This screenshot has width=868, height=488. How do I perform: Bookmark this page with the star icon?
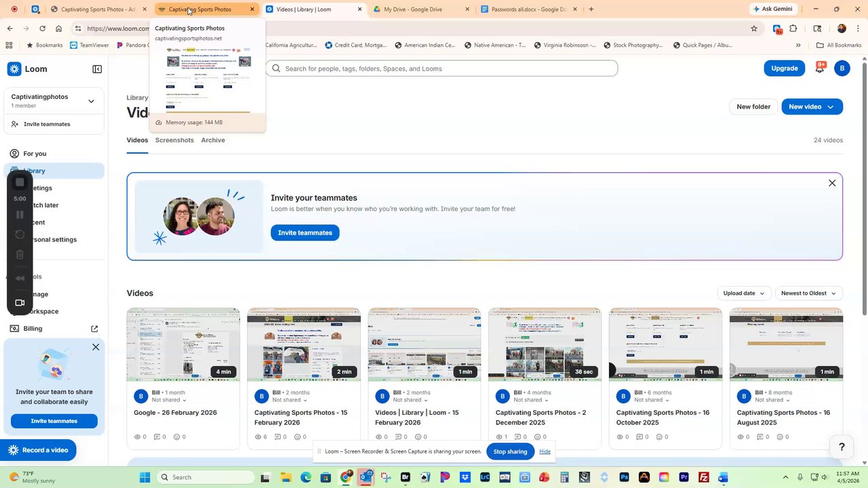pos(754,28)
